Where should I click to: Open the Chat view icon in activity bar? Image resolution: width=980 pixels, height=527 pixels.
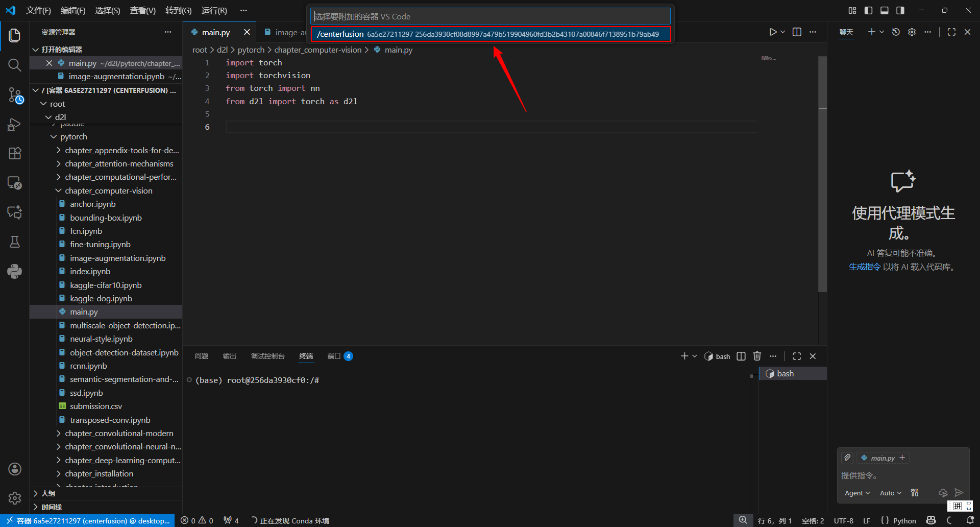(14, 212)
